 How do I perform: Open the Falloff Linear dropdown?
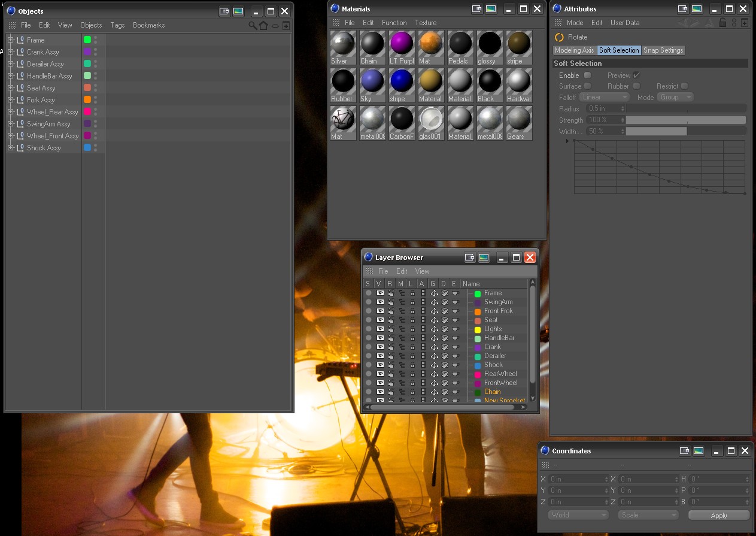(x=605, y=97)
